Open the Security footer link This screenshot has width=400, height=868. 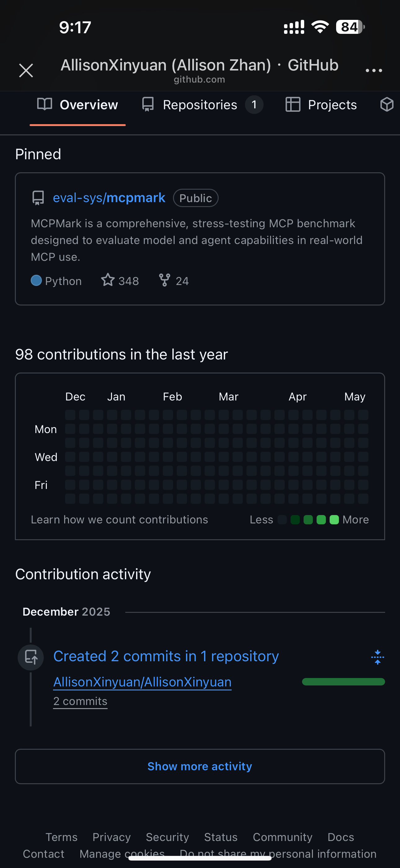coord(167,837)
